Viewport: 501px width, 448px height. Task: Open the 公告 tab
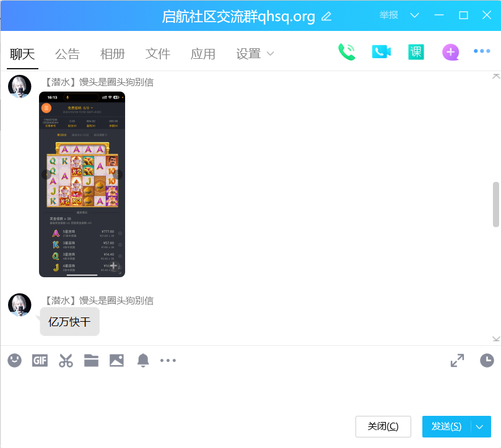[68, 54]
